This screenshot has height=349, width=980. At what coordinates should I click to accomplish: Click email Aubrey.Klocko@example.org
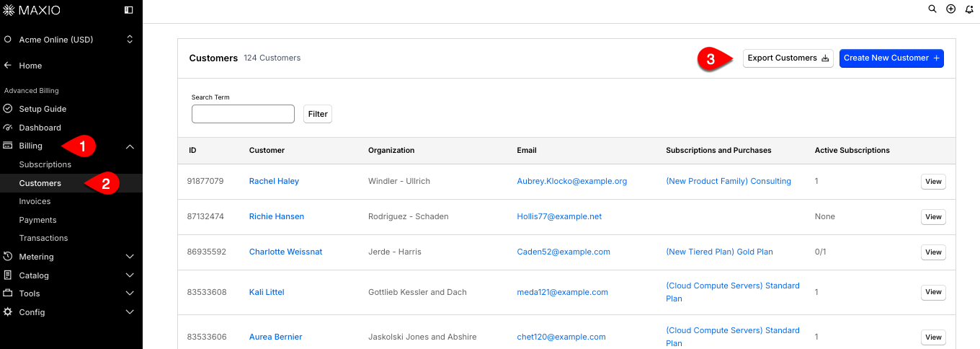click(572, 181)
